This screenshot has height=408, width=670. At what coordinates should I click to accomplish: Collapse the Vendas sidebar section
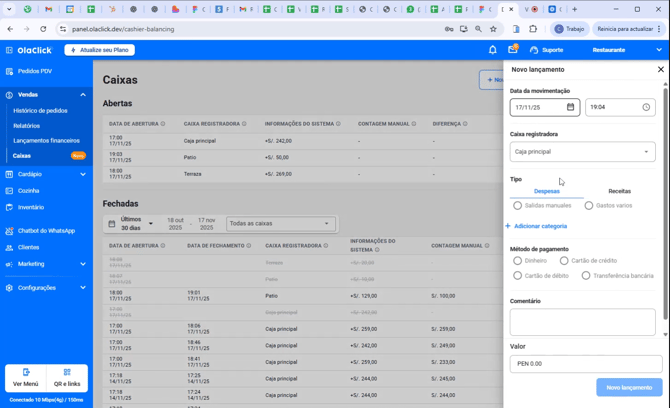83,95
